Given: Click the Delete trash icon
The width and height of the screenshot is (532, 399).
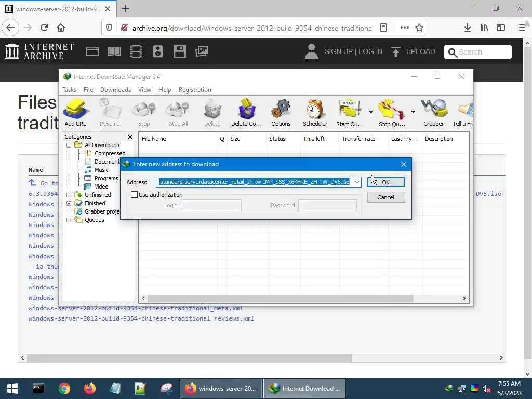Looking at the screenshot, I should pos(212,113).
